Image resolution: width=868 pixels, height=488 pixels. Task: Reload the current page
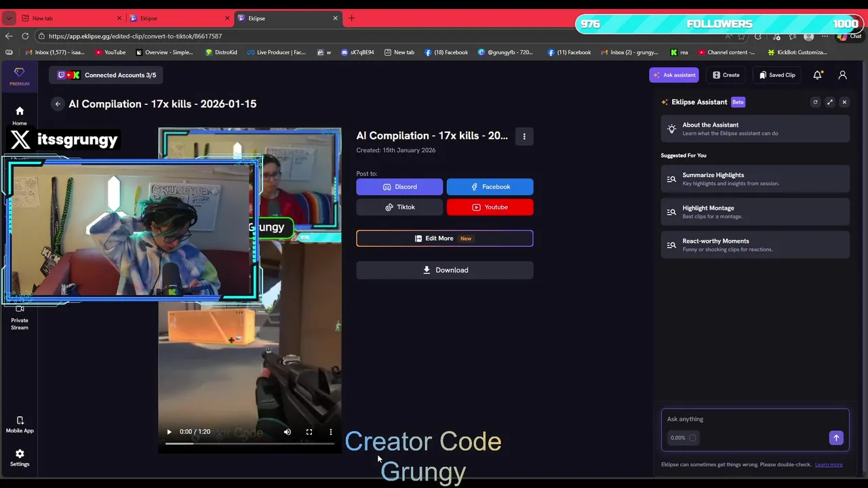25,36
